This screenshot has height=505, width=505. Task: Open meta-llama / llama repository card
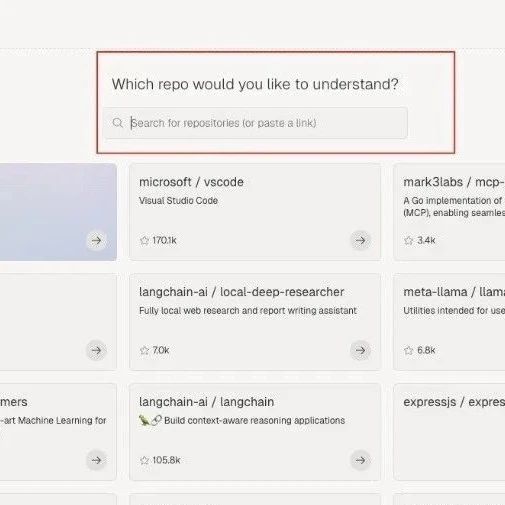point(449,322)
